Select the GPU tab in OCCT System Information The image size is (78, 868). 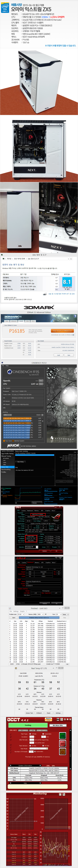point(53,766)
